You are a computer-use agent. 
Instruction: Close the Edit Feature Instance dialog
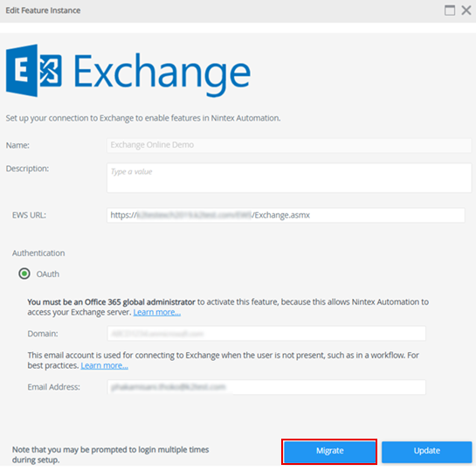coord(466,10)
